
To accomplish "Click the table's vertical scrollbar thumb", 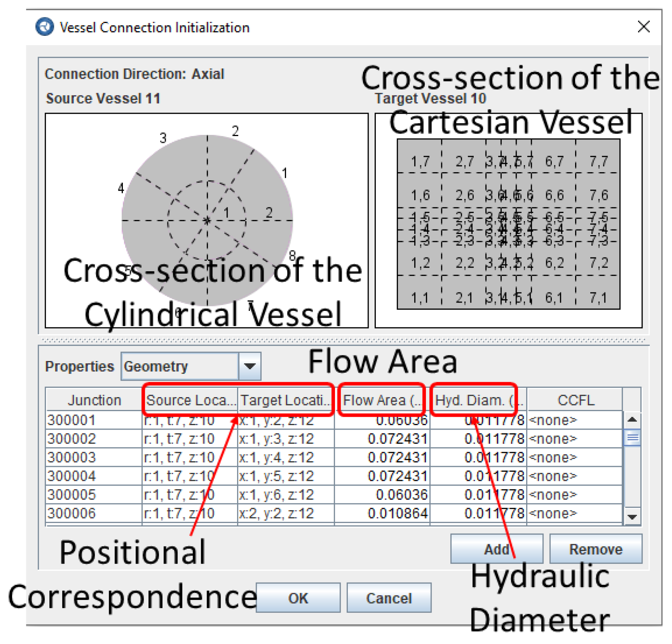I will (x=632, y=438).
